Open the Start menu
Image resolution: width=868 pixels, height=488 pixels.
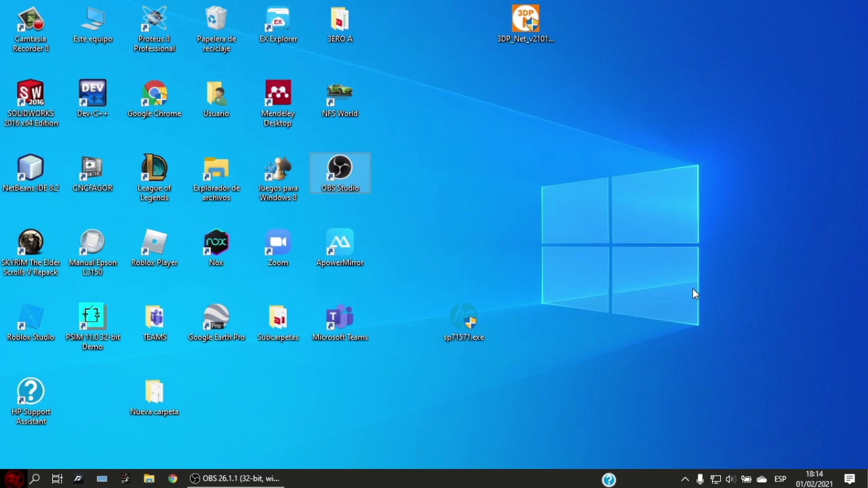[13, 479]
